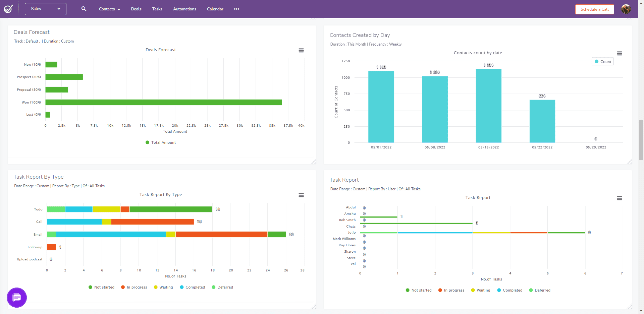
Task: Select the Followup in-progress bar segment
Action: (51, 247)
